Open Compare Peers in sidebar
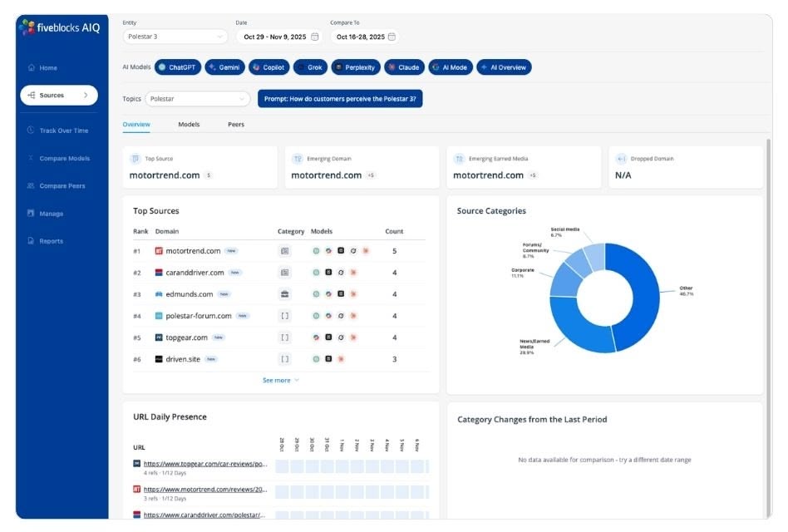This screenshot has width=788, height=532. (x=62, y=186)
